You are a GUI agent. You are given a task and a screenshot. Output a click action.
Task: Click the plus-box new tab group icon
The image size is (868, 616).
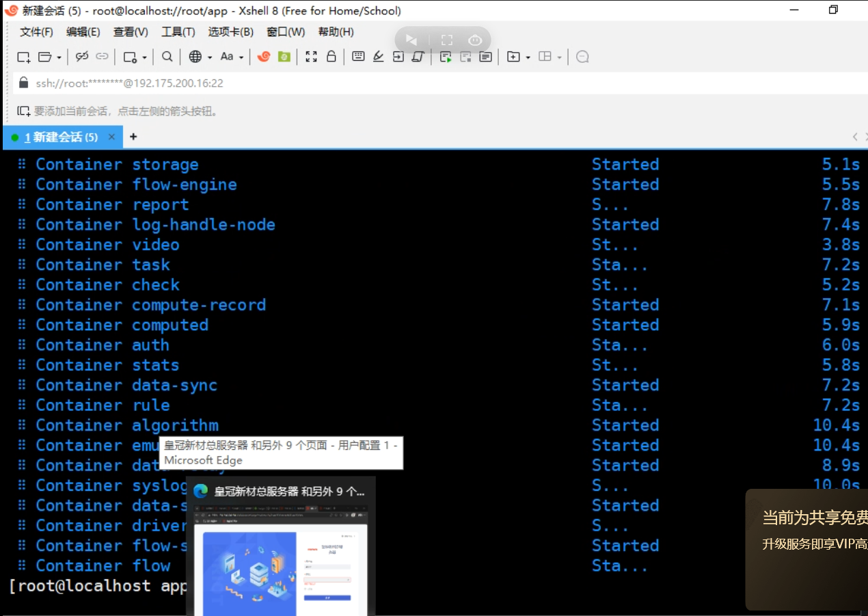513,57
